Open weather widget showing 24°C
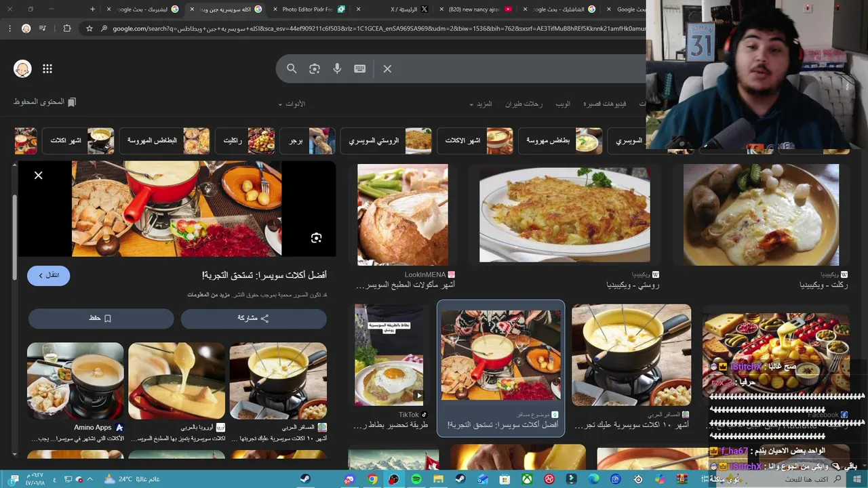The height and width of the screenshot is (488, 868). tap(132, 479)
